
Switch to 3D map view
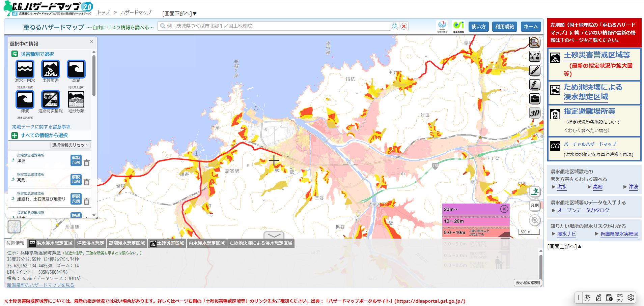535,113
